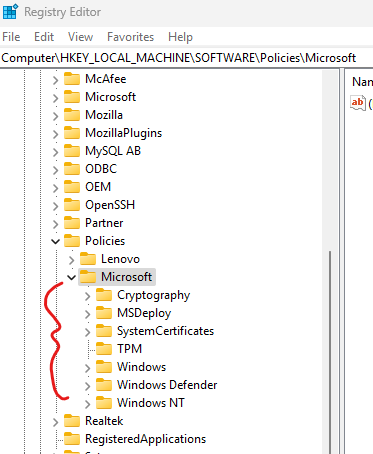Click the OEM folder icon
This screenshot has width=373, height=454.
72,187
